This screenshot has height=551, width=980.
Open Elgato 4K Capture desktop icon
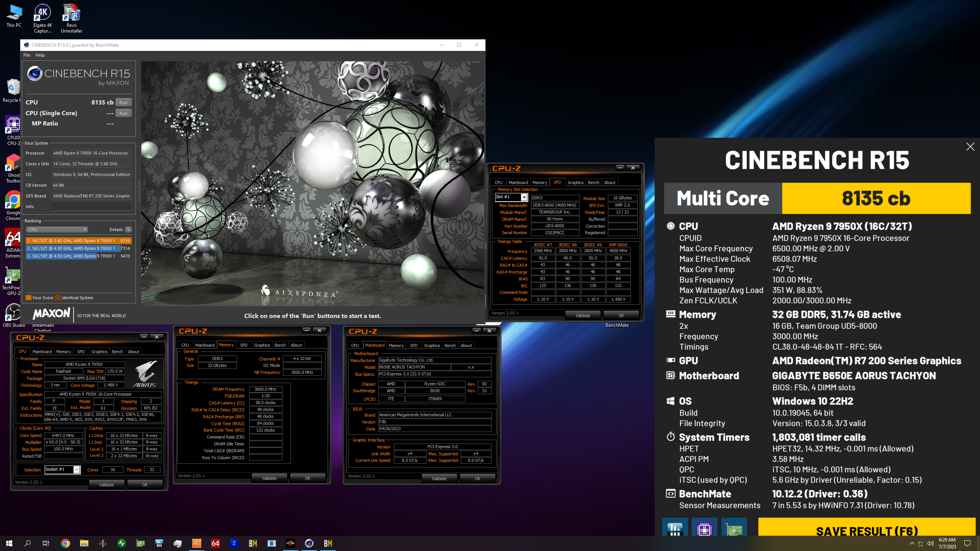coord(42,18)
